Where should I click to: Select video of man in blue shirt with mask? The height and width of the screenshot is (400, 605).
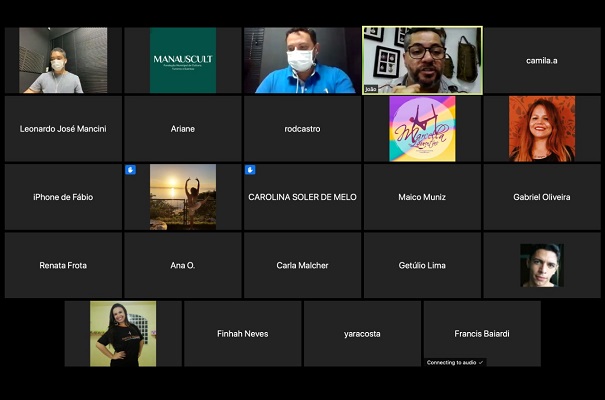coord(302,60)
